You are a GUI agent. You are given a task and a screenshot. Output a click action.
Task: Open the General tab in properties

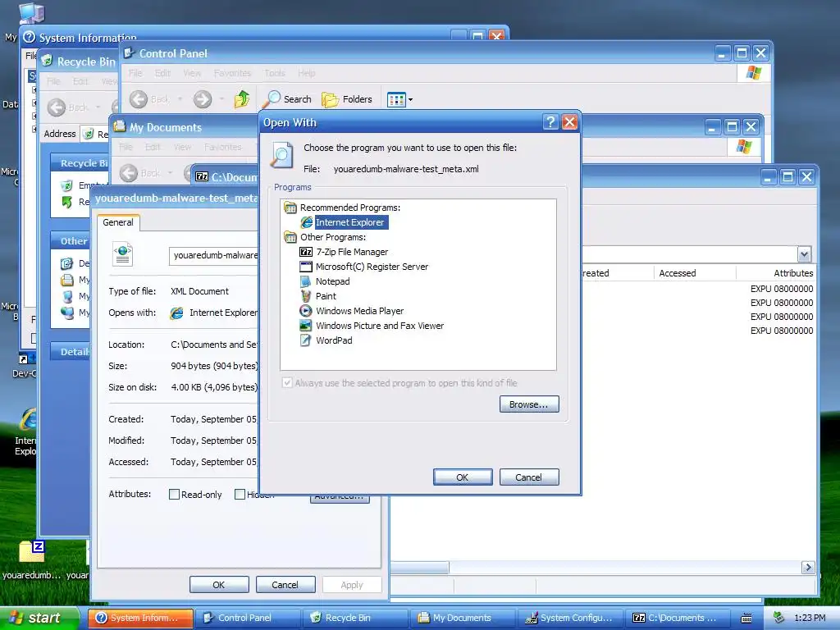click(x=118, y=222)
